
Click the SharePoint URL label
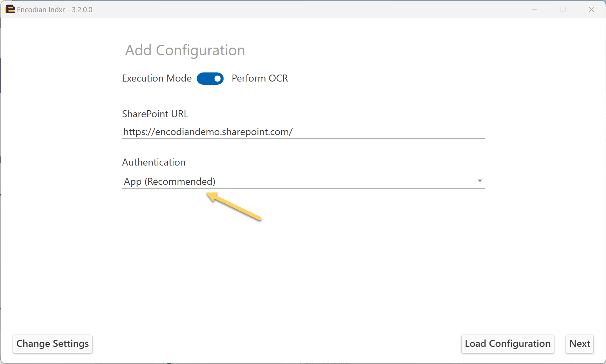click(155, 114)
